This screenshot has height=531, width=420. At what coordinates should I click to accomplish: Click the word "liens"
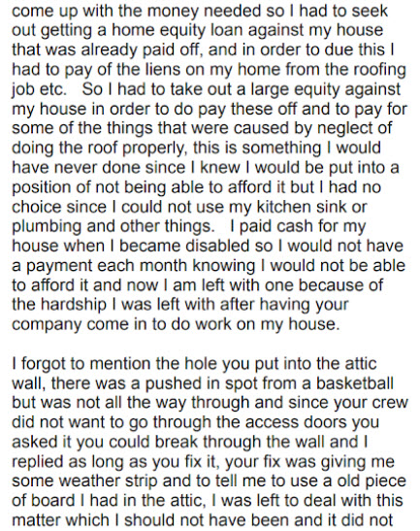coord(182,70)
